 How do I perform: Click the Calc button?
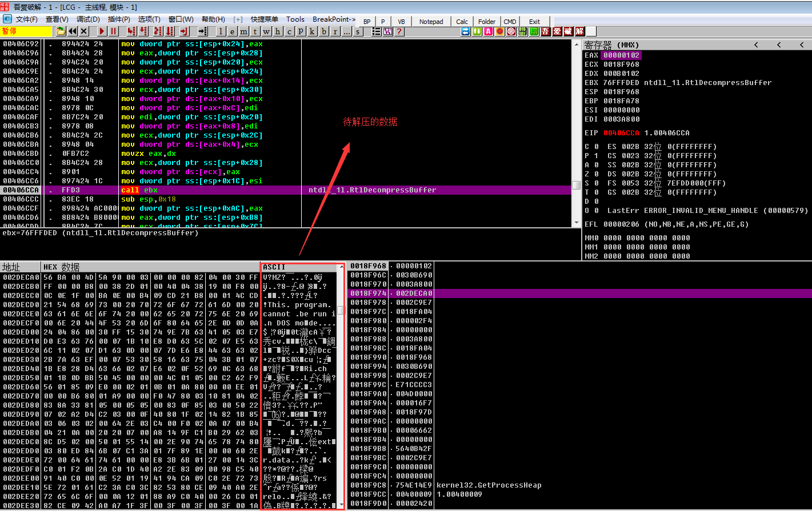462,22
